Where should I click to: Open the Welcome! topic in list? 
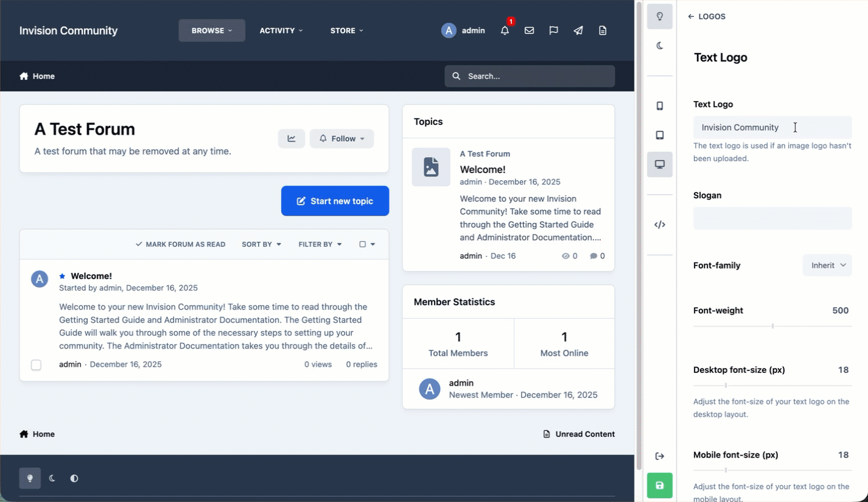91,276
